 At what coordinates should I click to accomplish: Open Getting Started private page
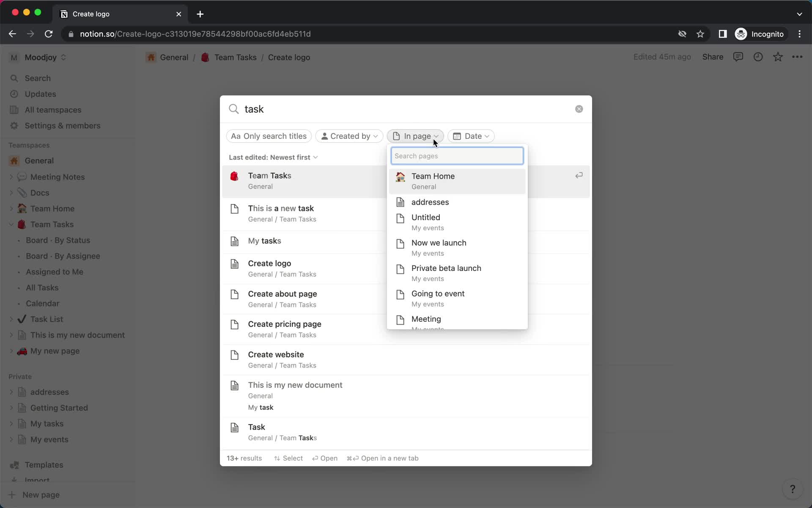(x=59, y=408)
